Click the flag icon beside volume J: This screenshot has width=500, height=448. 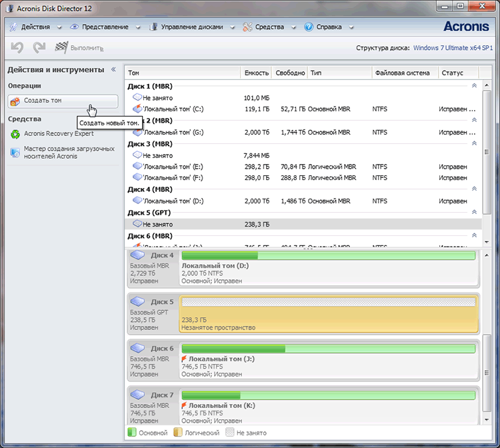[x=184, y=359]
